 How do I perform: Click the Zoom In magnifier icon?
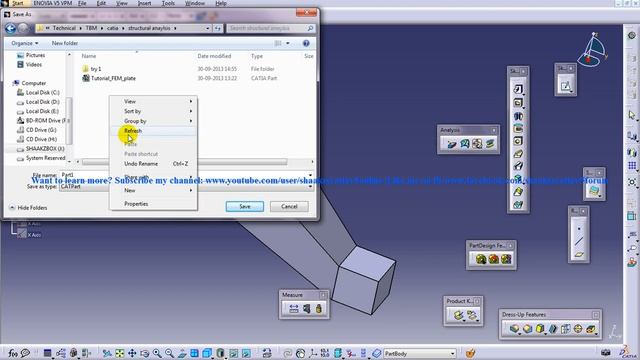point(157,353)
